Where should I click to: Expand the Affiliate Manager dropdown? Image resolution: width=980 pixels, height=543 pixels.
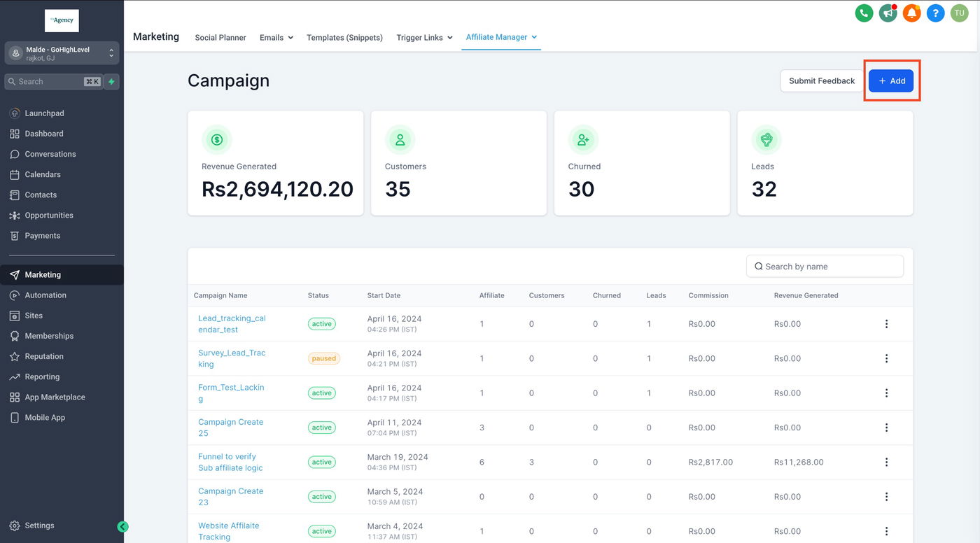pos(501,37)
